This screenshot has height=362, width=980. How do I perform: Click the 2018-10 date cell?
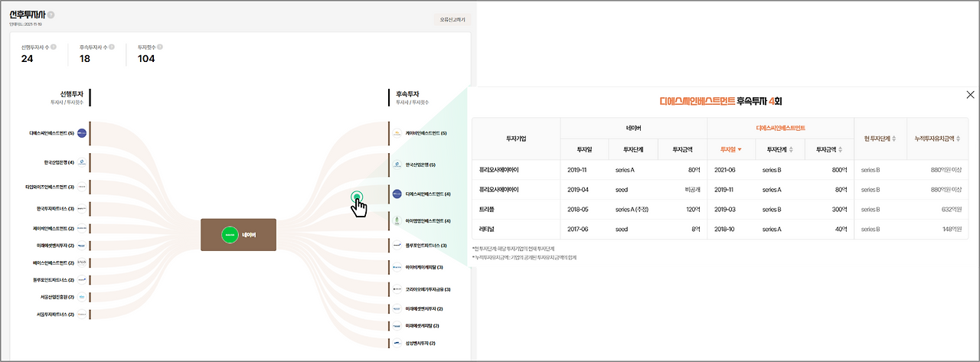point(726,229)
